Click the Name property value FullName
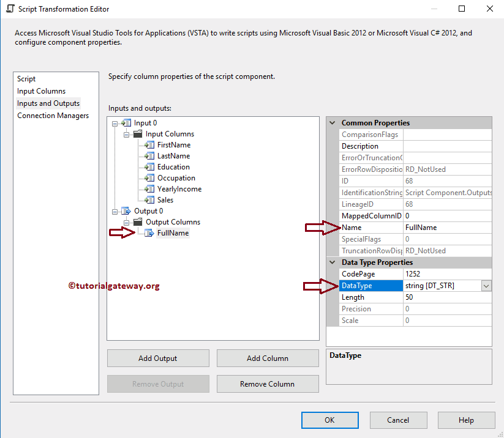The image size is (504, 438). tap(448, 228)
